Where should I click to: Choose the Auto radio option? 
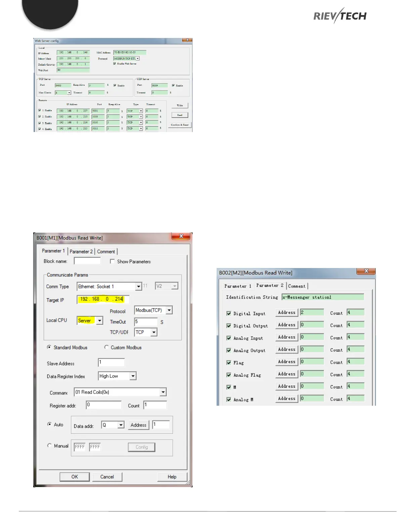point(49,424)
